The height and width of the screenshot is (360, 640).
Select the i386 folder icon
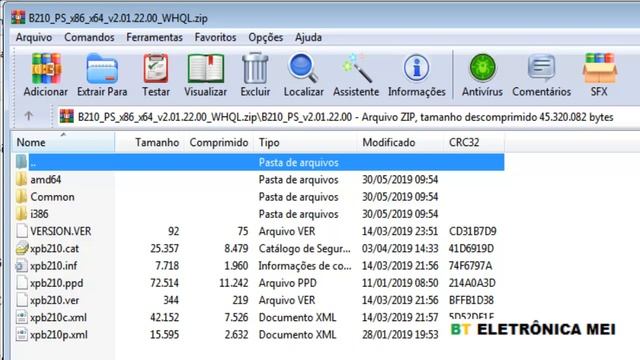(21, 213)
